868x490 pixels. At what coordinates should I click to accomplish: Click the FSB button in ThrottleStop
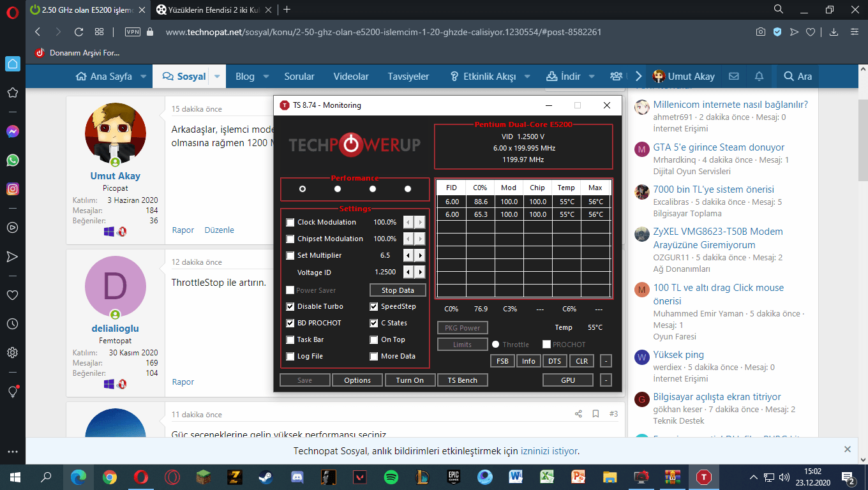[503, 361]
